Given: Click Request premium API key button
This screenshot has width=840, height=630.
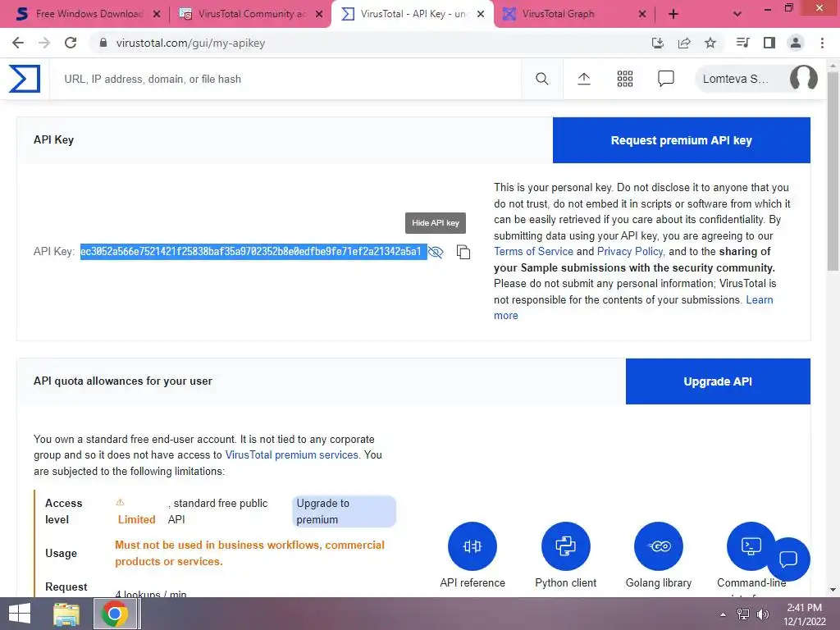Looking at the screenshot, I should click(682, 140).
